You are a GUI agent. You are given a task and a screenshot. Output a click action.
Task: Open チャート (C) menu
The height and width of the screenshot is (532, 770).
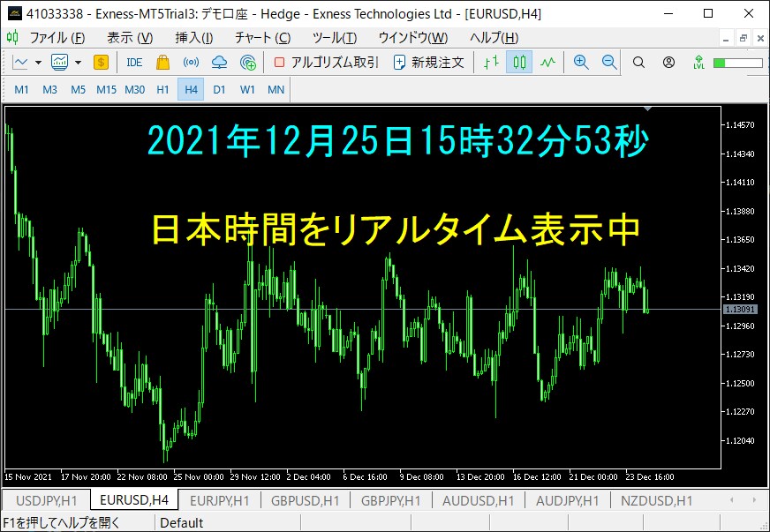click(x=263, y=38)
